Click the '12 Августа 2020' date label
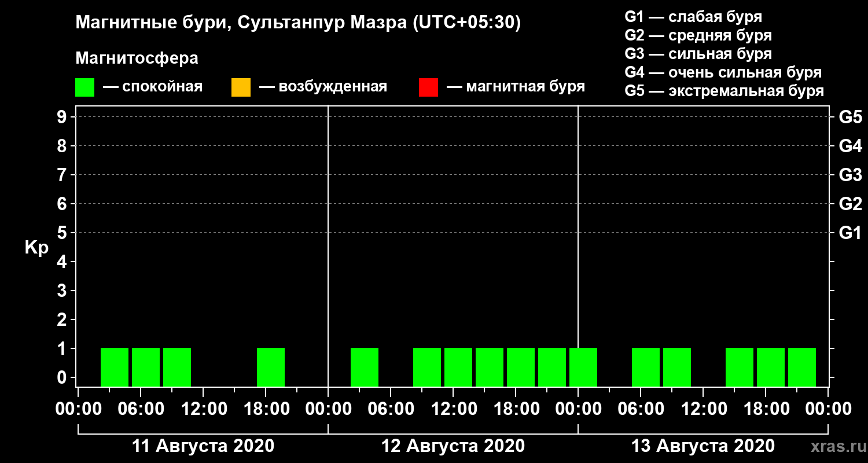868x463 pixels. click(453, 446)
